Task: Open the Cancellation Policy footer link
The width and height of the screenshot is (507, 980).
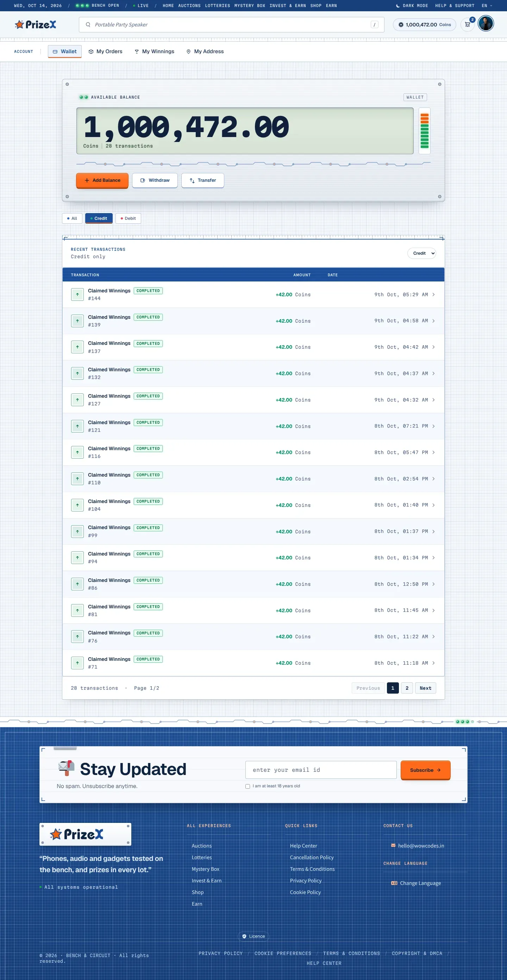Action: (312, 857)
